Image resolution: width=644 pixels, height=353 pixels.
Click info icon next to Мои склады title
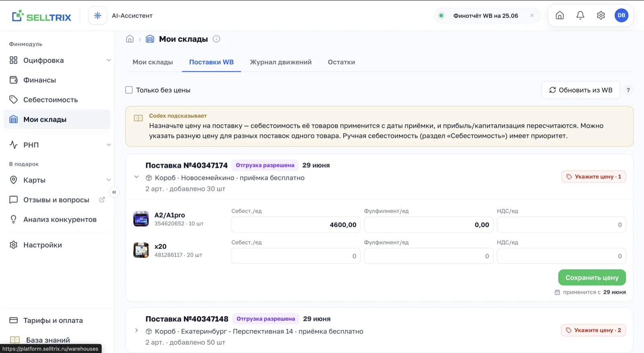[216, 39]
